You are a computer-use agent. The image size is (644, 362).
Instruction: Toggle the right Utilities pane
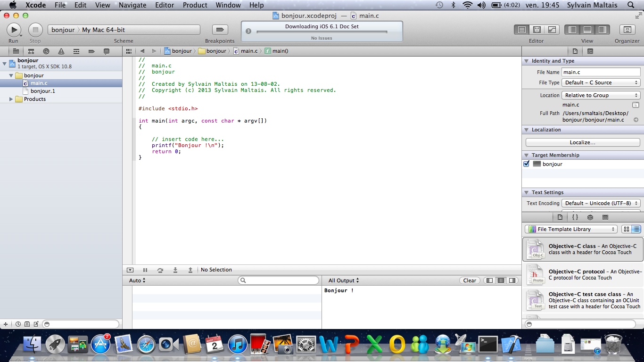tap(602, 30)
